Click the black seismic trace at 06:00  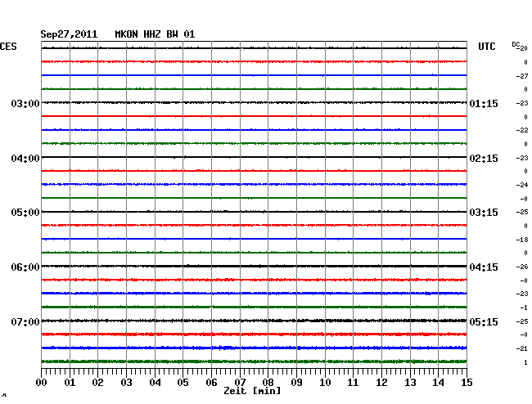tap(254, 267)
